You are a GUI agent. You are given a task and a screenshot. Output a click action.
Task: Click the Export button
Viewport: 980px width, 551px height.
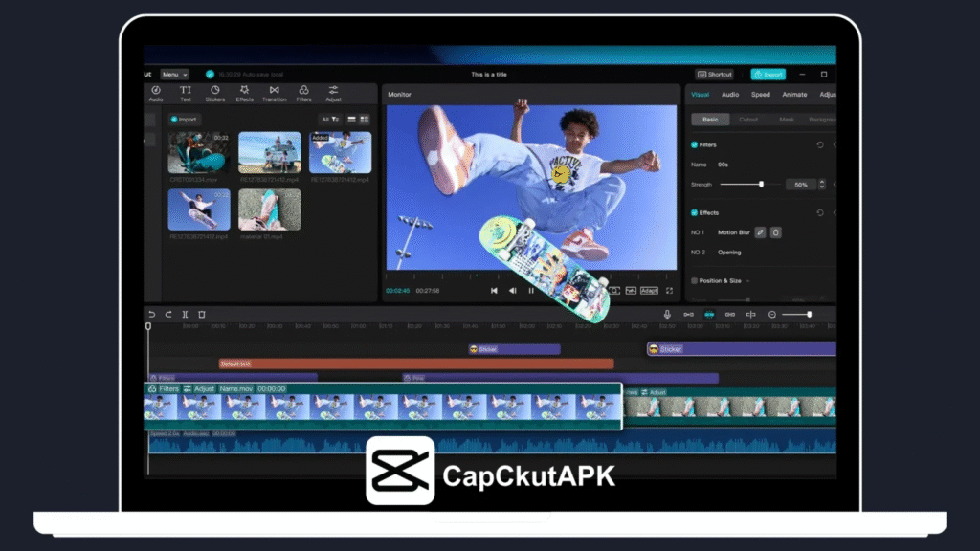click(x=768, y=75)
